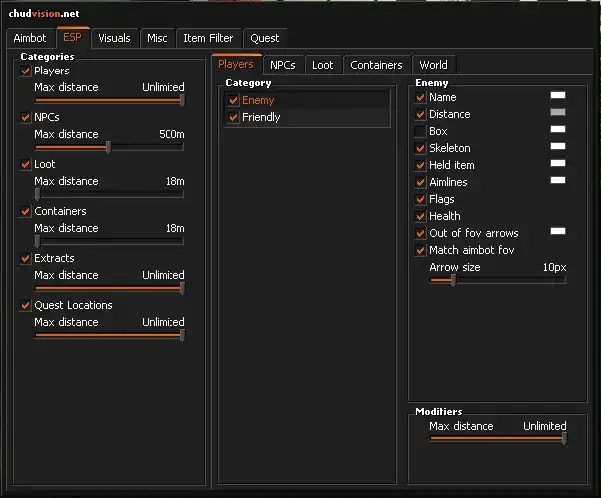Open the Containers sub-tab

coord(376,65)
